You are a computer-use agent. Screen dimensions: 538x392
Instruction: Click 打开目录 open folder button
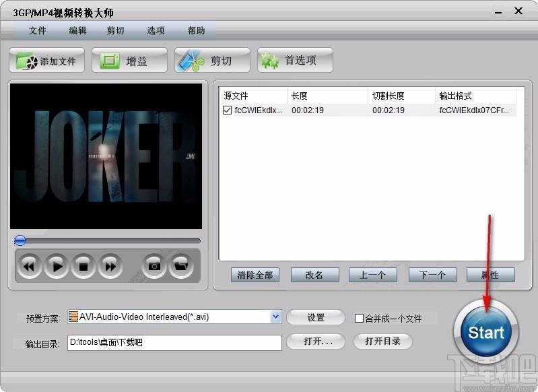click(x=382, y=341)
